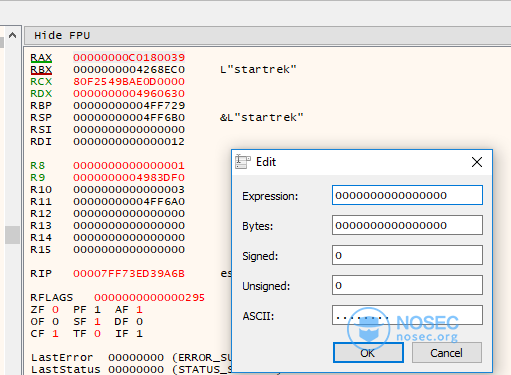
Task: Focus the Unsigned value field
Action: tap(407, 285)
